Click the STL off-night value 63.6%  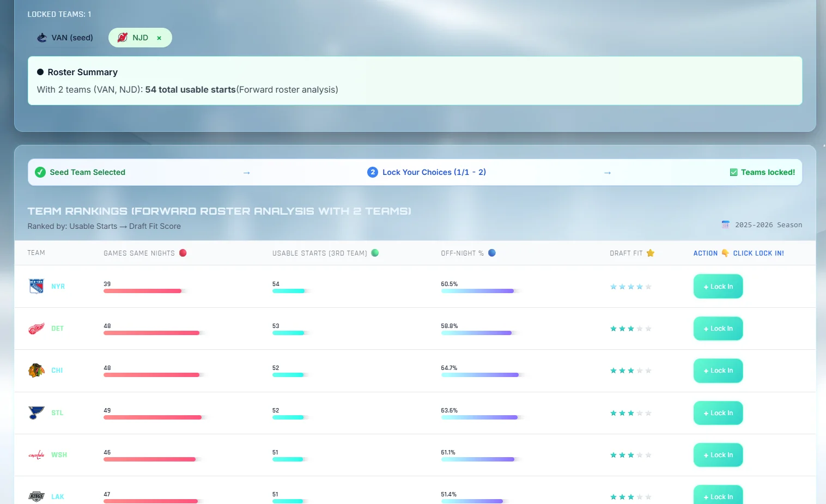(x=450, y=410)
